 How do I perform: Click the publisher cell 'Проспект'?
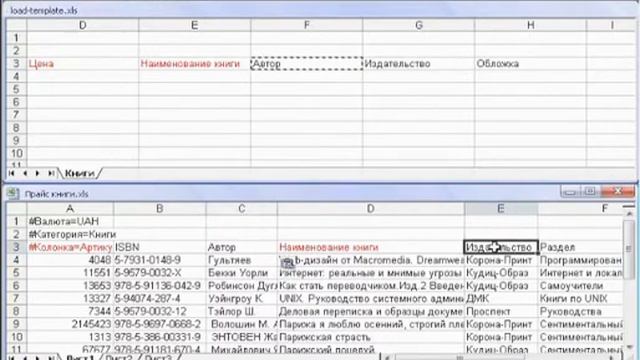tap(501, 311)
